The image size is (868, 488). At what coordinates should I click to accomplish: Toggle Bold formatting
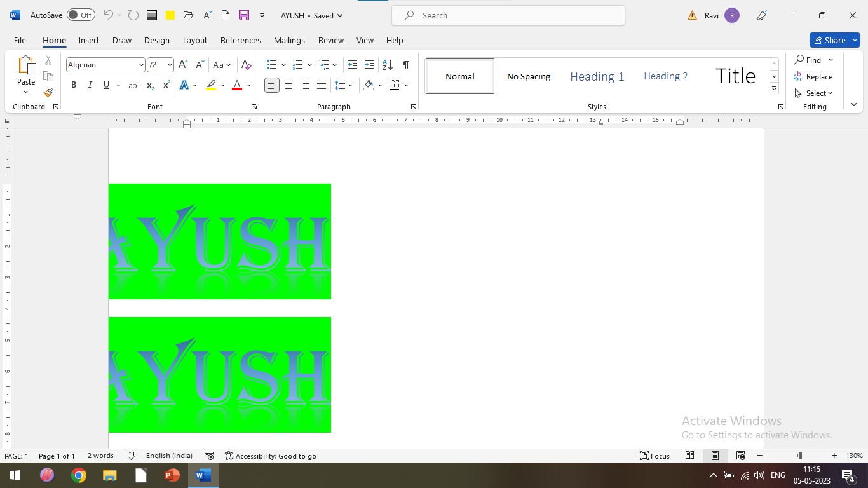tap(74, 85)
